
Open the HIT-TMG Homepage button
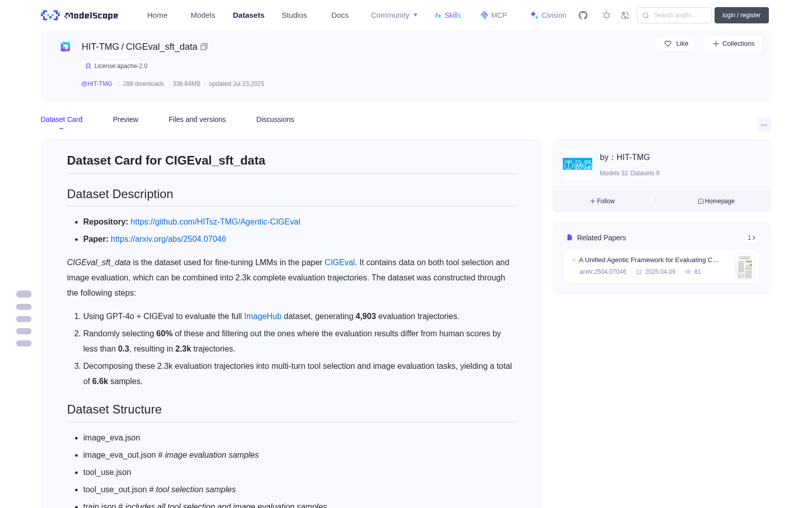click(716, 201)
